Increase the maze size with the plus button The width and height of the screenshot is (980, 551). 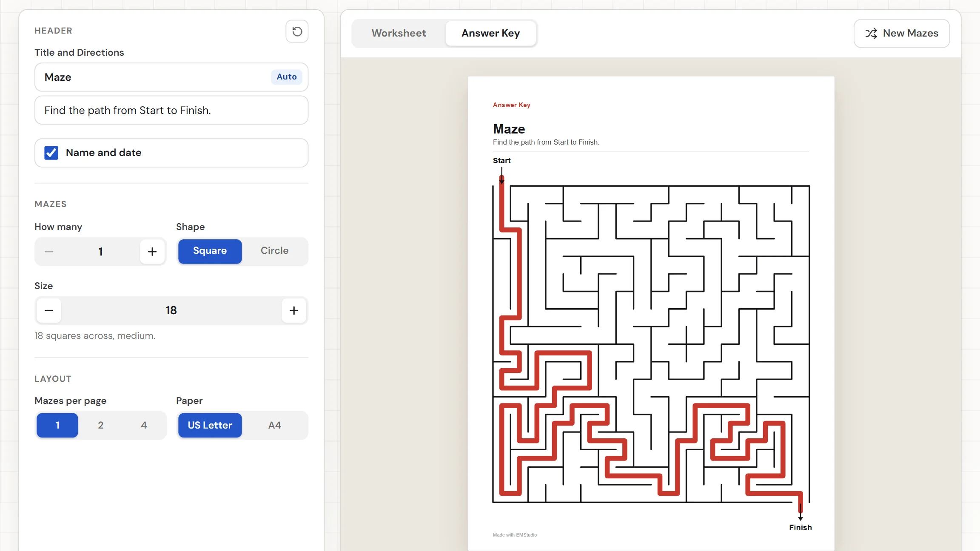(294, 310)
